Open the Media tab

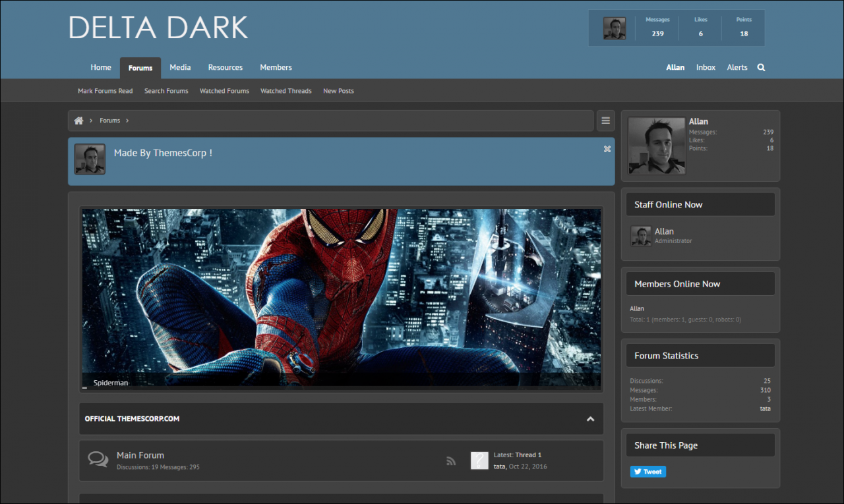tap(180, 67)
